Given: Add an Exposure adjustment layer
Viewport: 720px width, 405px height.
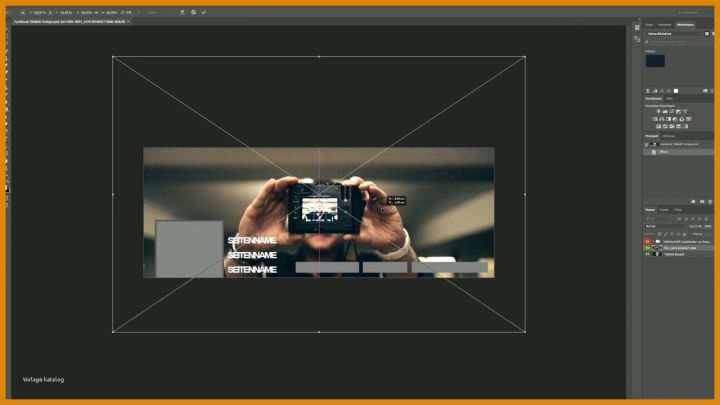Looking at the screenshot, I should (679, 112).
